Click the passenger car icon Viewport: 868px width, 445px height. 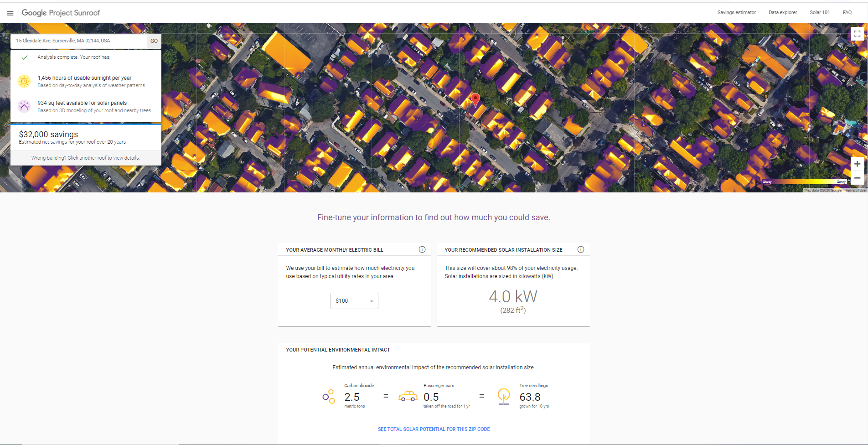(408, 396)
